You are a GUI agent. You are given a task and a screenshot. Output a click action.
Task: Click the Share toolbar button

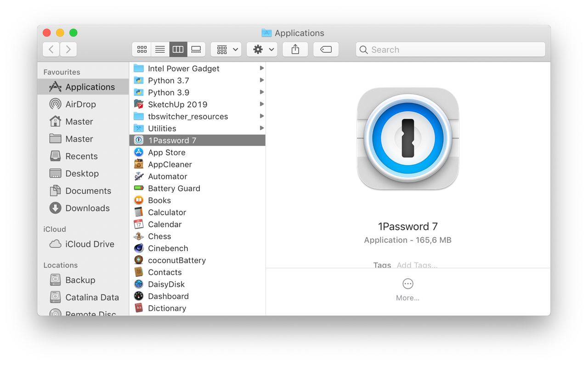295,50
